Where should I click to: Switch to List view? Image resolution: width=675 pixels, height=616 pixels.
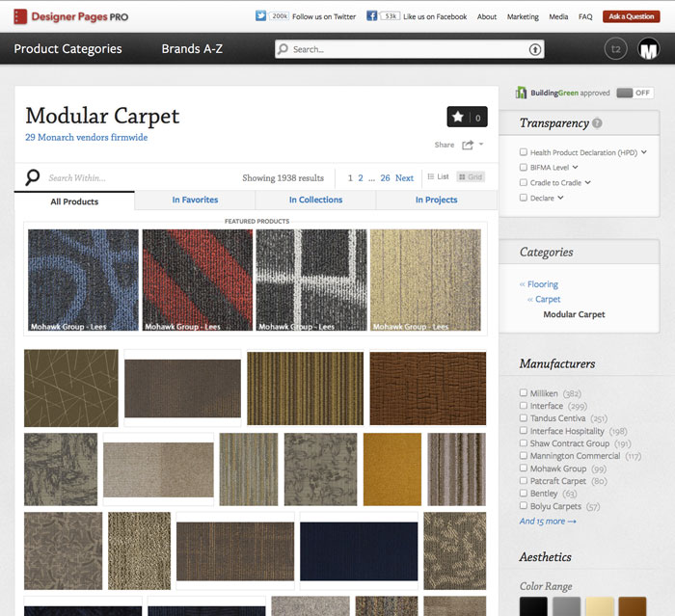tap(438, 176)
